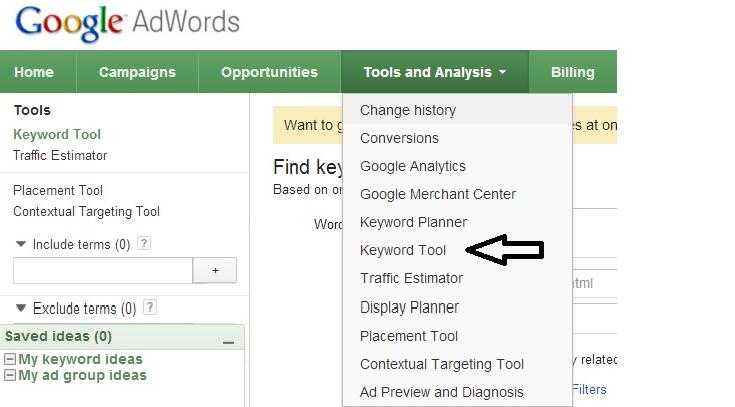This screenshot has width=735, height=407.
Task: Collapse the Exclude terms section
Action: [x=21, y=308]
